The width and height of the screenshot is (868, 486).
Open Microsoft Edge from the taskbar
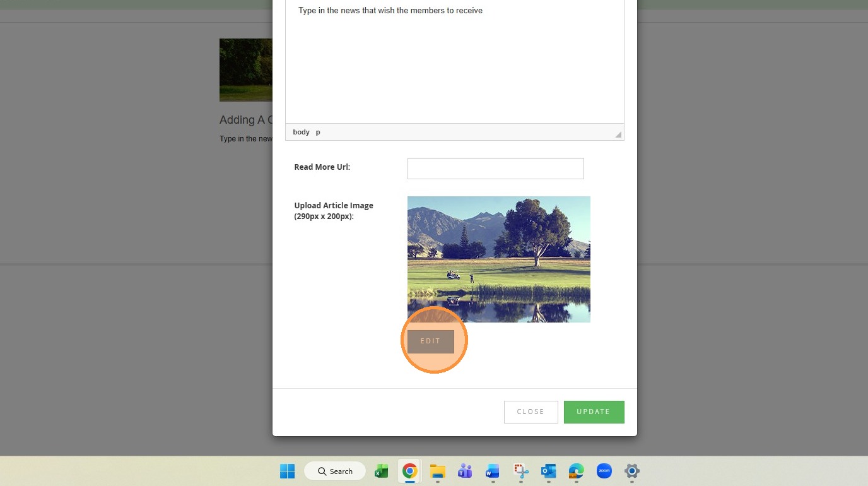576,471
